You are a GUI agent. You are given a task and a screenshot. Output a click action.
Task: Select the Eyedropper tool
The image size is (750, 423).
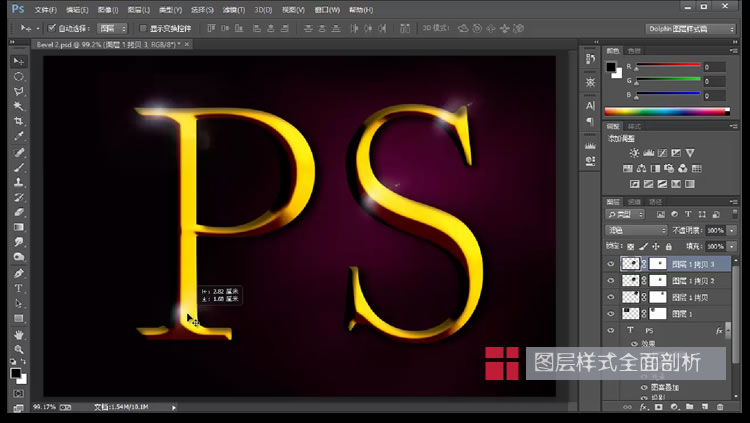[x=19, y=136]
